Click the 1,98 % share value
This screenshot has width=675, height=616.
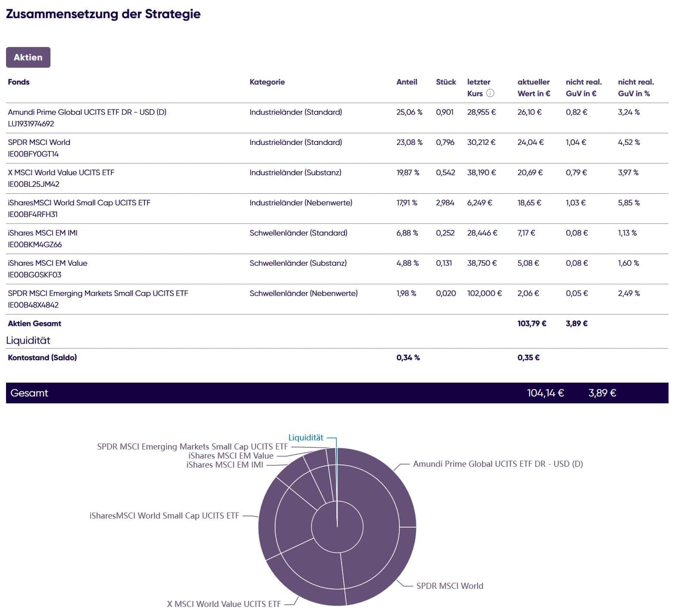tap(406, 293)
